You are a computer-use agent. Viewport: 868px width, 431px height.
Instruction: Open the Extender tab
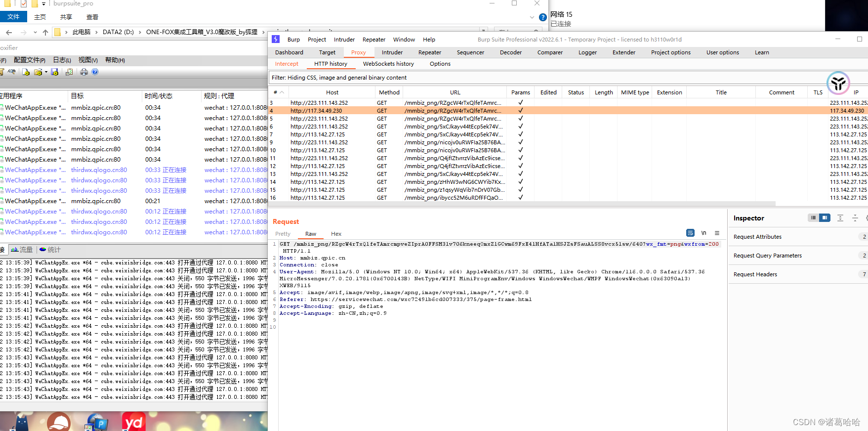click(624, 52)
